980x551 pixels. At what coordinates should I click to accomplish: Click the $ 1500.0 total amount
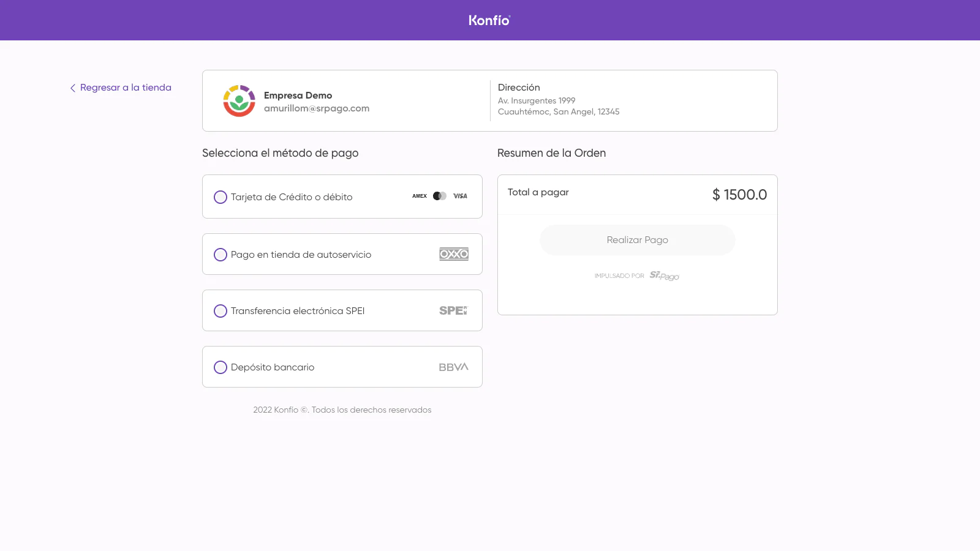click(739, 195)
